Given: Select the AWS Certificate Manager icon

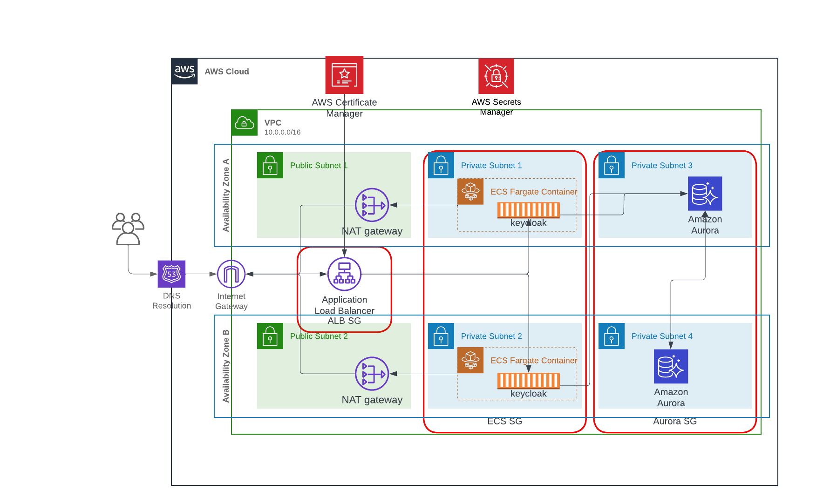Looking at the screenshot, I should [x=344, y=75].
